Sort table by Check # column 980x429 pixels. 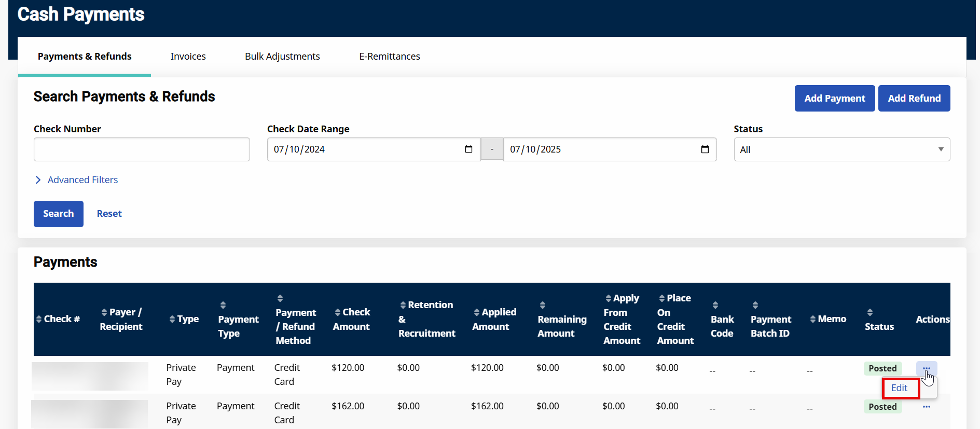click(x=58, y=319)
